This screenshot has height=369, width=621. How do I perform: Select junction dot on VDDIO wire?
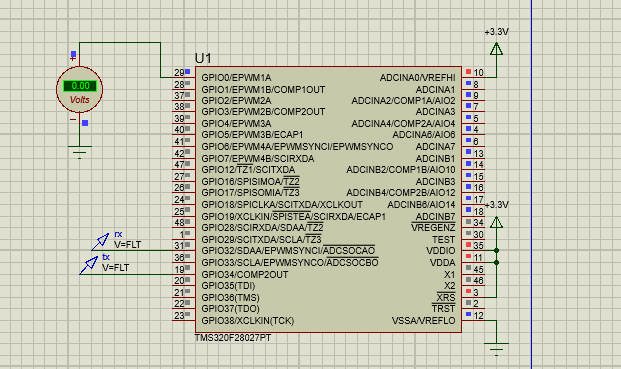pyautogui.click(x=496, y=250)
